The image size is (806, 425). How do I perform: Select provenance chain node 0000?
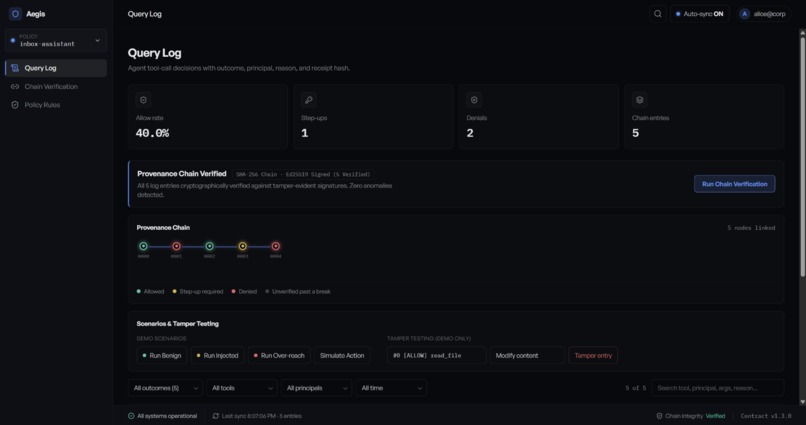click(143, 246)
